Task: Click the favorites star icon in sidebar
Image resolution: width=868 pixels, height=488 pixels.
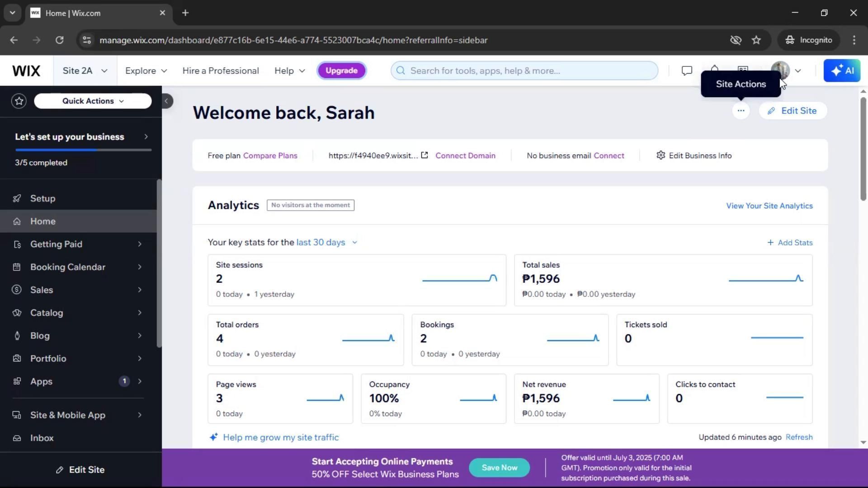Action: tap(19, 101)
